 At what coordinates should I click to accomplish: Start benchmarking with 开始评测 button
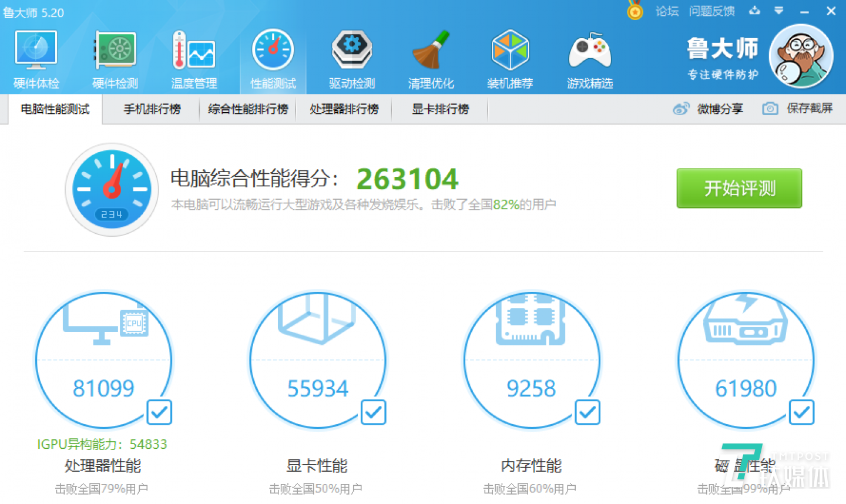739,189
